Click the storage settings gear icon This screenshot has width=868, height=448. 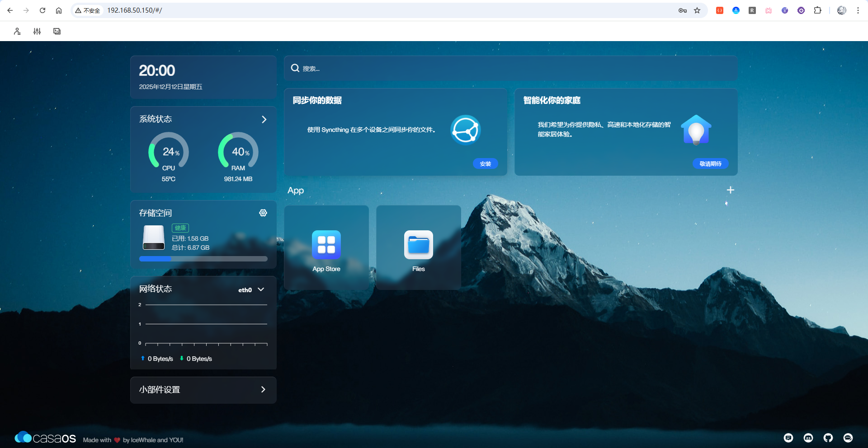263,213
